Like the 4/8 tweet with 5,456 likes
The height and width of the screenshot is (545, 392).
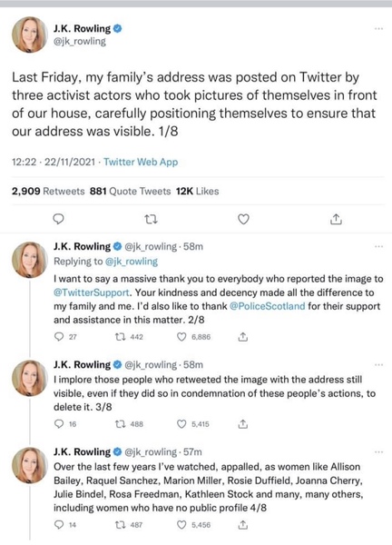click(181, 525)
